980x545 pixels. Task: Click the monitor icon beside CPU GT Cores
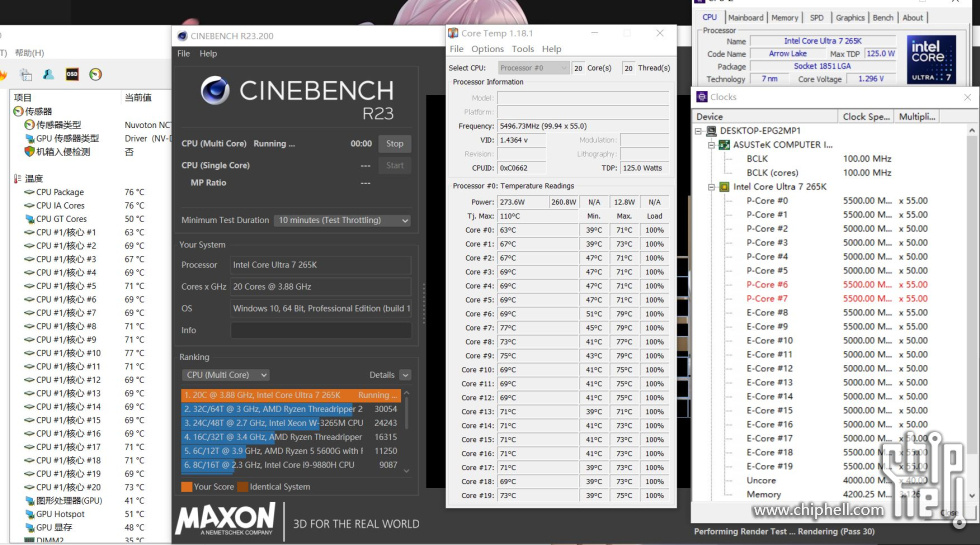(x=29, y=219)
